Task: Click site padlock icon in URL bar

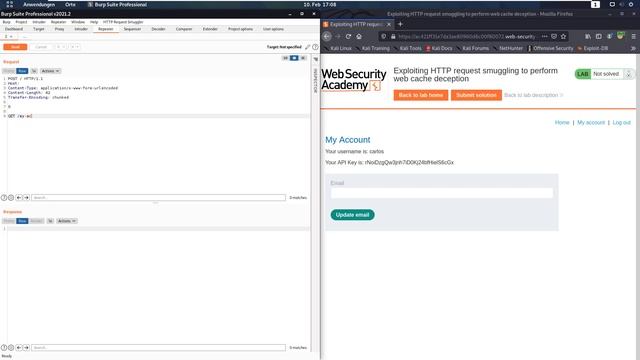Action: (393, 36)
